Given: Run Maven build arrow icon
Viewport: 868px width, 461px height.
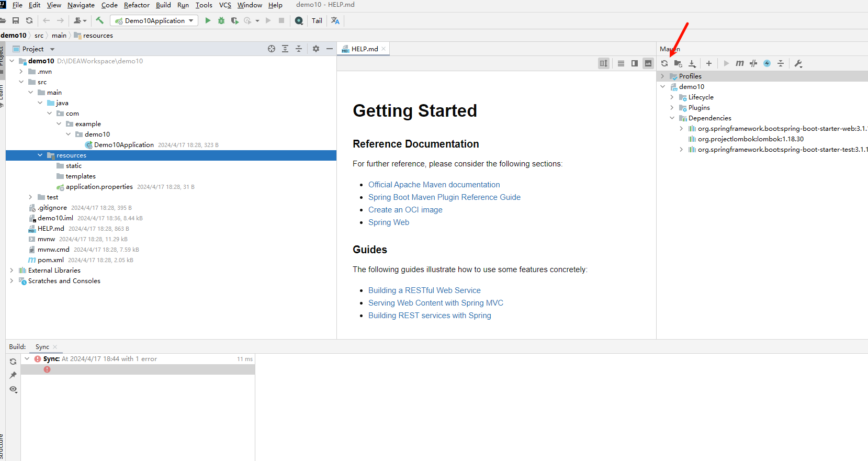Looking at the screenshot, I should pos(726,63).
